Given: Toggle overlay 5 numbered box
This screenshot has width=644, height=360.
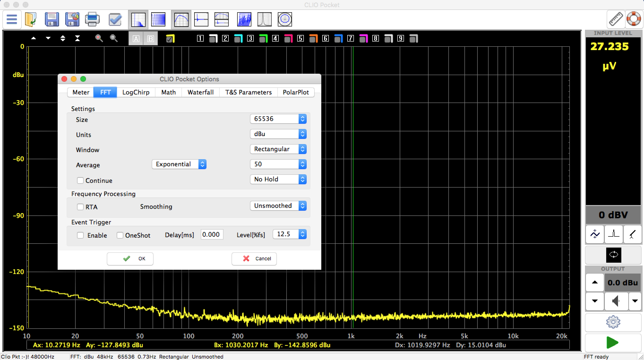Looking at the screenshot, I should [x=301, y=39].
